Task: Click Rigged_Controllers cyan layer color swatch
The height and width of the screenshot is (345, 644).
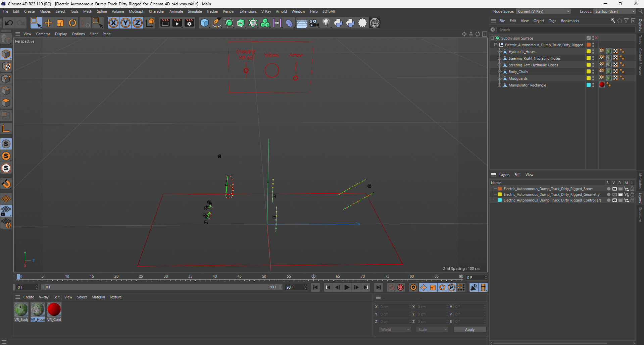Action: coord(500,200)
